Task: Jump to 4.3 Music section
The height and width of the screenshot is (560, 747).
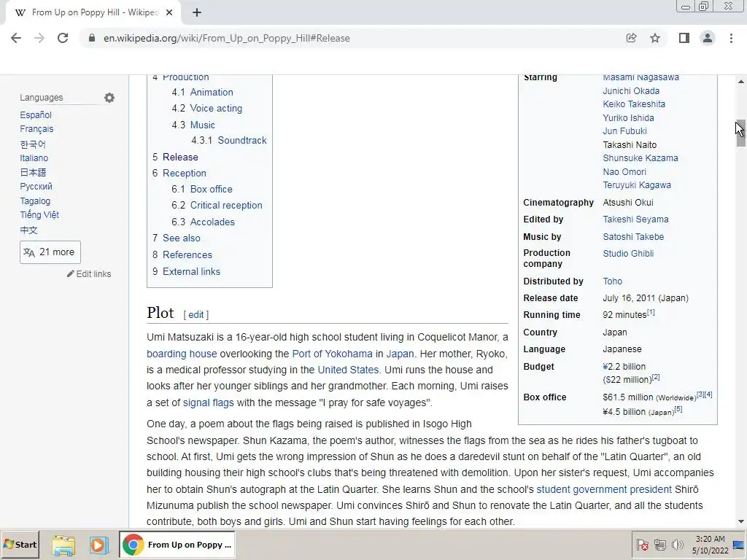Action: pos(193,125)
